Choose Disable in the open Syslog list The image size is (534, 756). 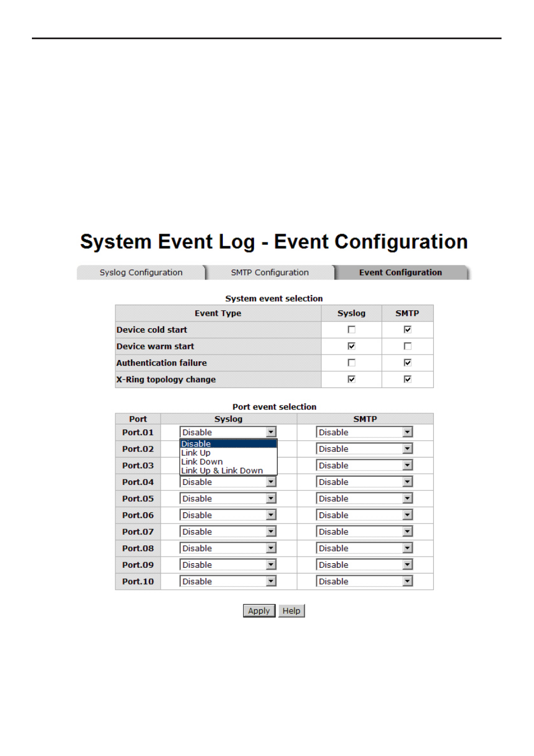click(228, 444)
